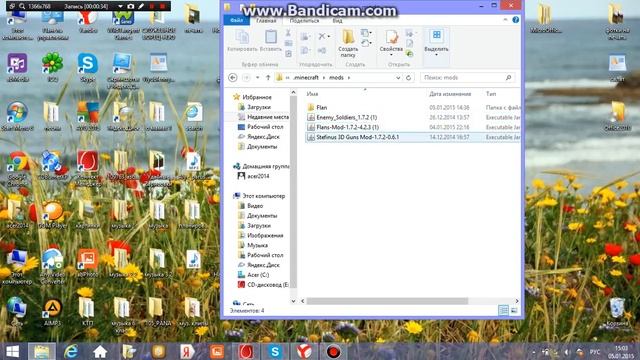
Task: Switch to Details view icon in status bar
Action: 504,311
